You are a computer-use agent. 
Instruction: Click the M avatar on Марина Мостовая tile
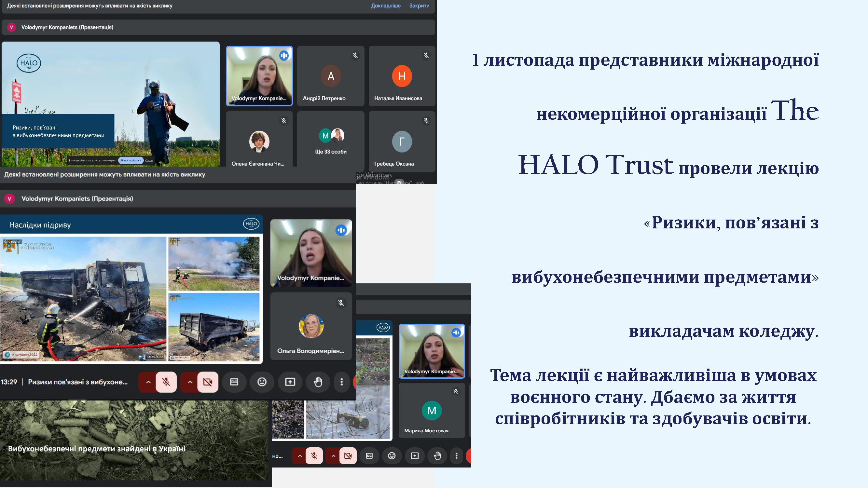pos(432,411)
